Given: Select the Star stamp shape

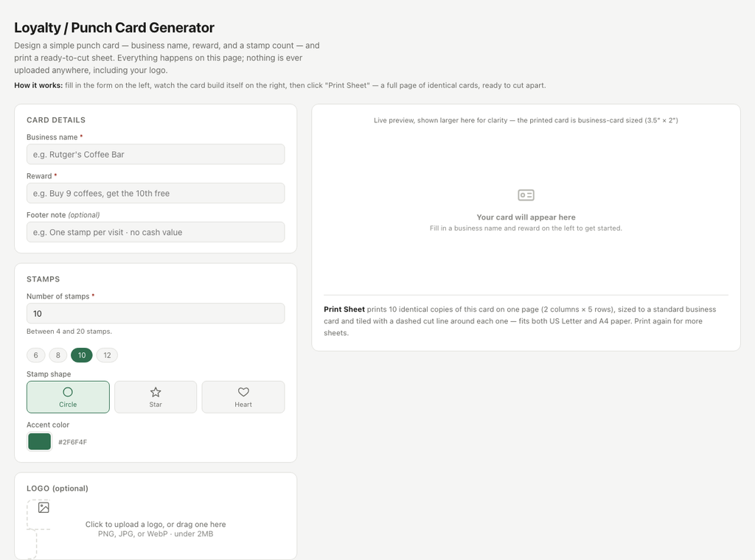Looking at the screenshot, I should click(x=156, y=397).
